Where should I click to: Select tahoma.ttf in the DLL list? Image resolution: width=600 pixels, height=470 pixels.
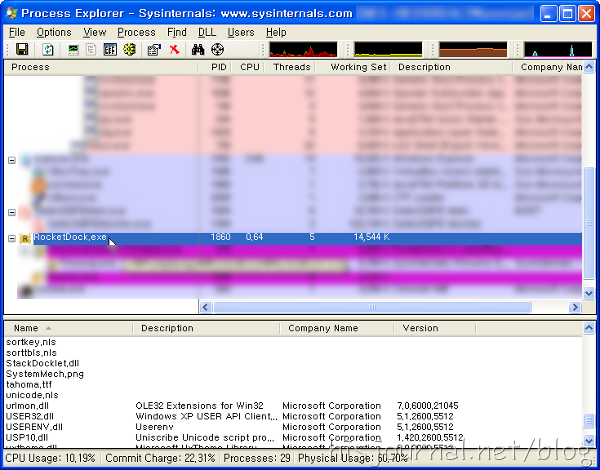coord(29,385)
